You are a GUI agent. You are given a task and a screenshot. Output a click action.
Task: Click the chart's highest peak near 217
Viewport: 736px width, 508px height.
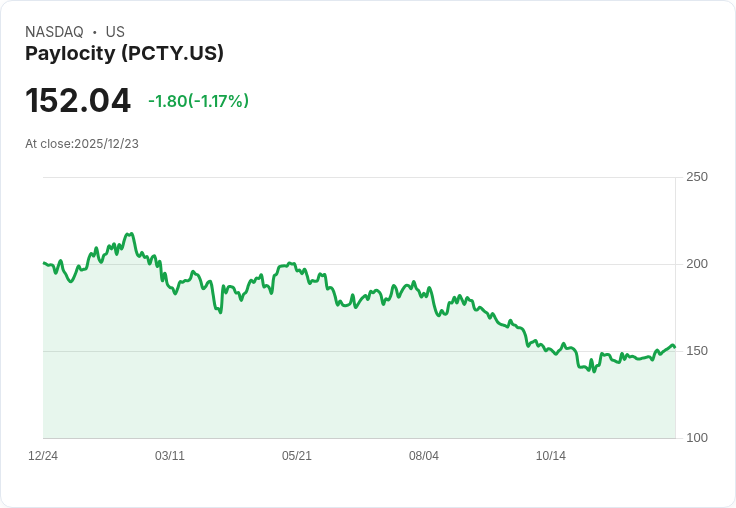(131, 234)
